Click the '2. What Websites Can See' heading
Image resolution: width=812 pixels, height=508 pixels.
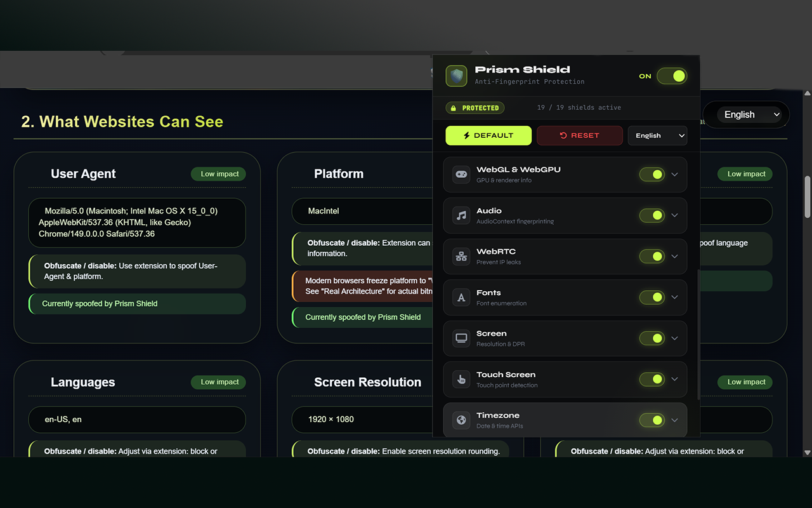[x=122, y=122]
